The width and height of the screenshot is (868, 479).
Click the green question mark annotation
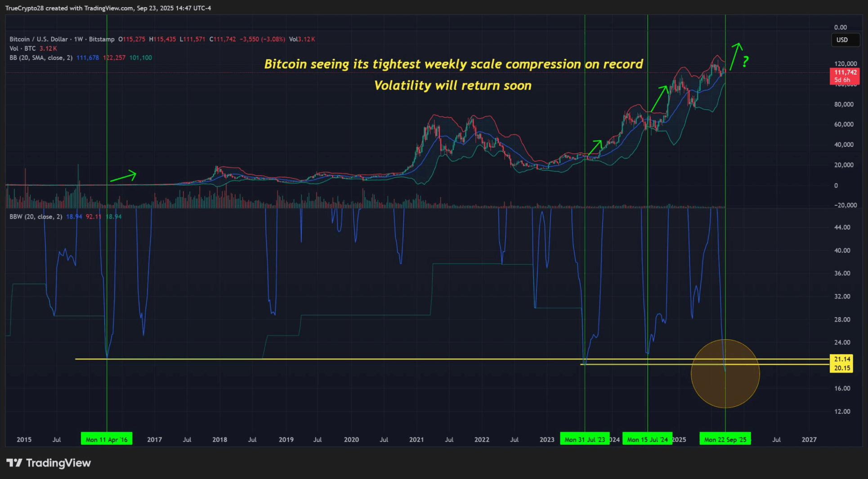click(x=746, y=61)
